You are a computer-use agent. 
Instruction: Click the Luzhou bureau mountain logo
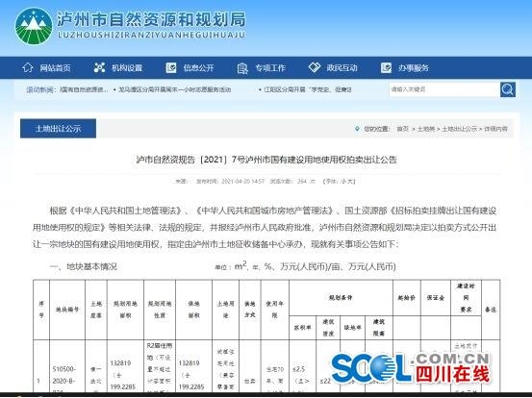(34, 27)
